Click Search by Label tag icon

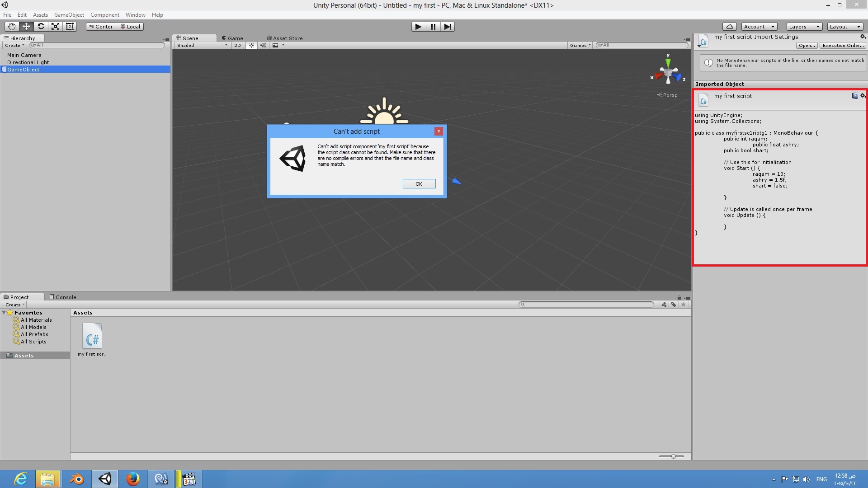point(674,305)
